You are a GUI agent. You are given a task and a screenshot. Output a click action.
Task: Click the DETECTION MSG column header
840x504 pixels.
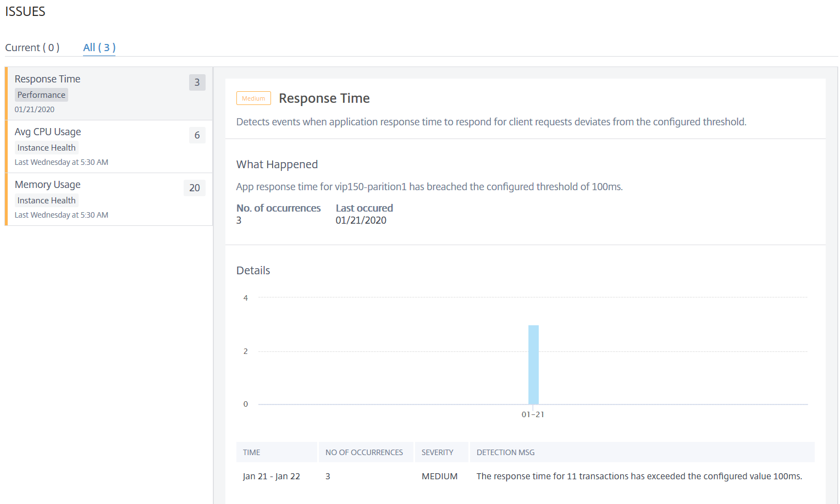642,452
